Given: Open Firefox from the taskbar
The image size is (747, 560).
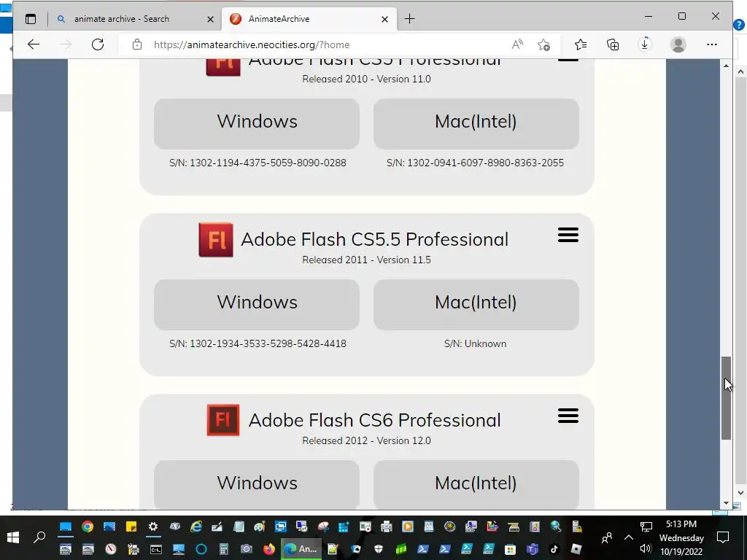Looking at the screenshot, I should tap(269, 549).
